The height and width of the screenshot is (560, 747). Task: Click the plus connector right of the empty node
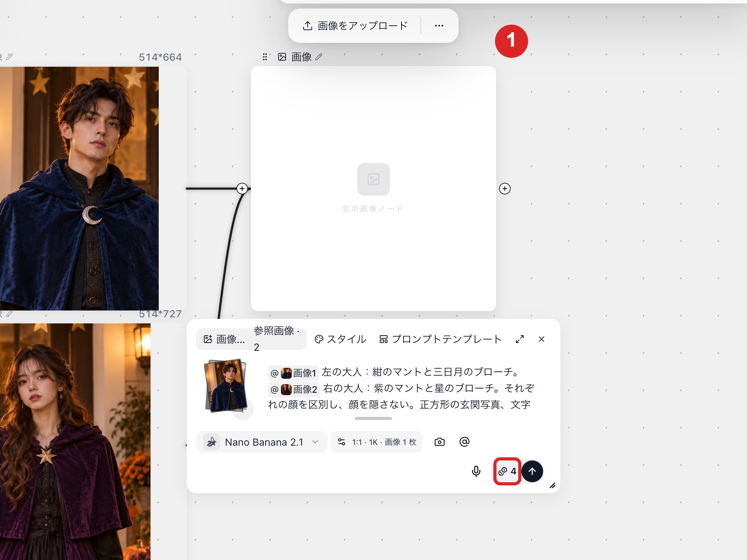coord(505,189)
